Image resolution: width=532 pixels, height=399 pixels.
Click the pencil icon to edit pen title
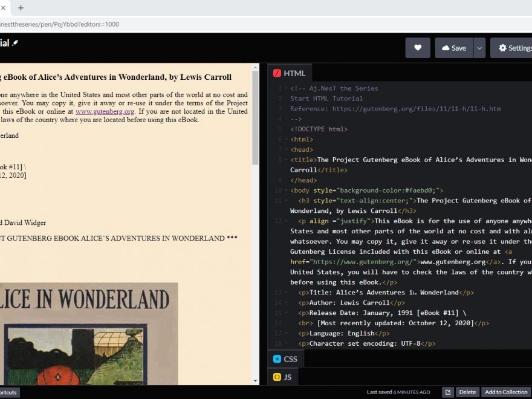[15, 43]
